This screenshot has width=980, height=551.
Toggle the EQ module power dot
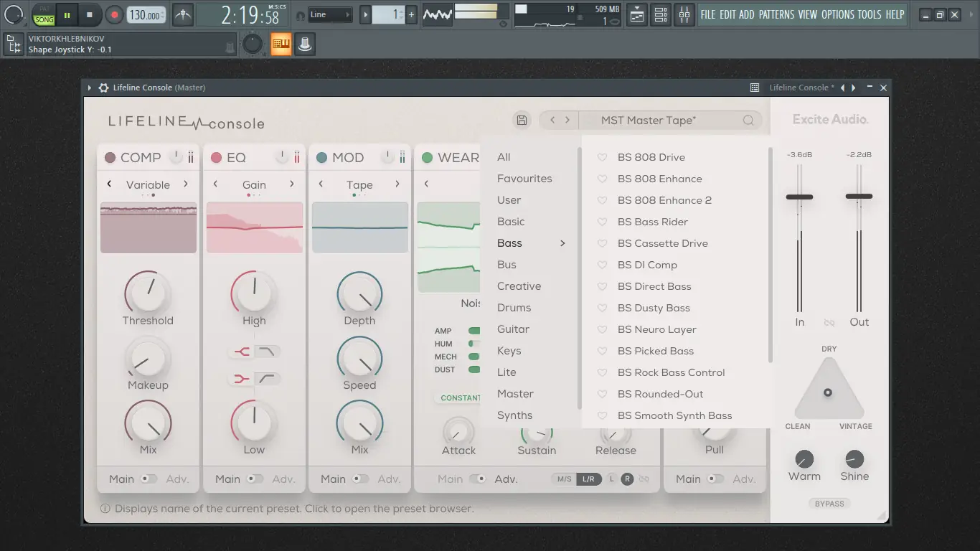[x=216, y=158]
